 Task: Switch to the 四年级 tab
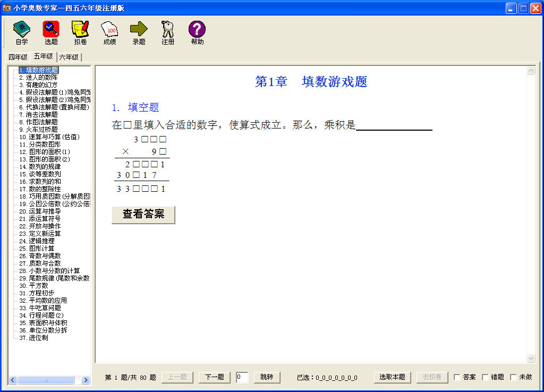coord(18,57)
